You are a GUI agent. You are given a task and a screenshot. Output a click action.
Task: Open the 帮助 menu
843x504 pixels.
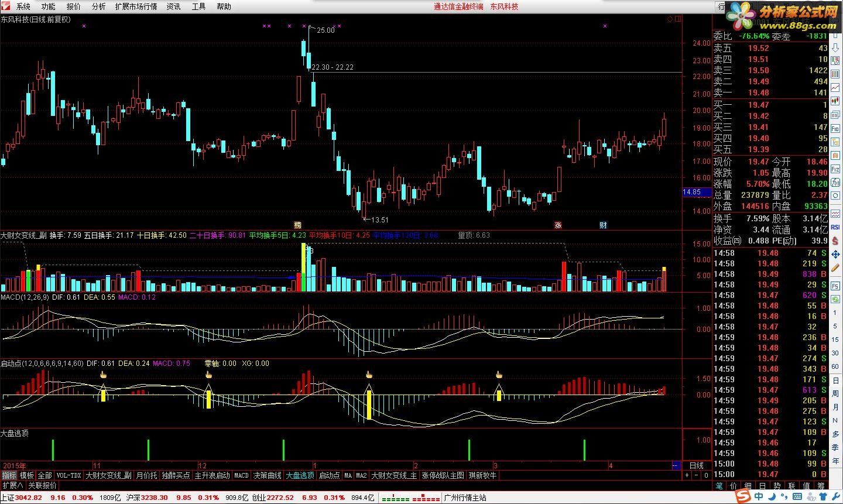coord(224,6)
